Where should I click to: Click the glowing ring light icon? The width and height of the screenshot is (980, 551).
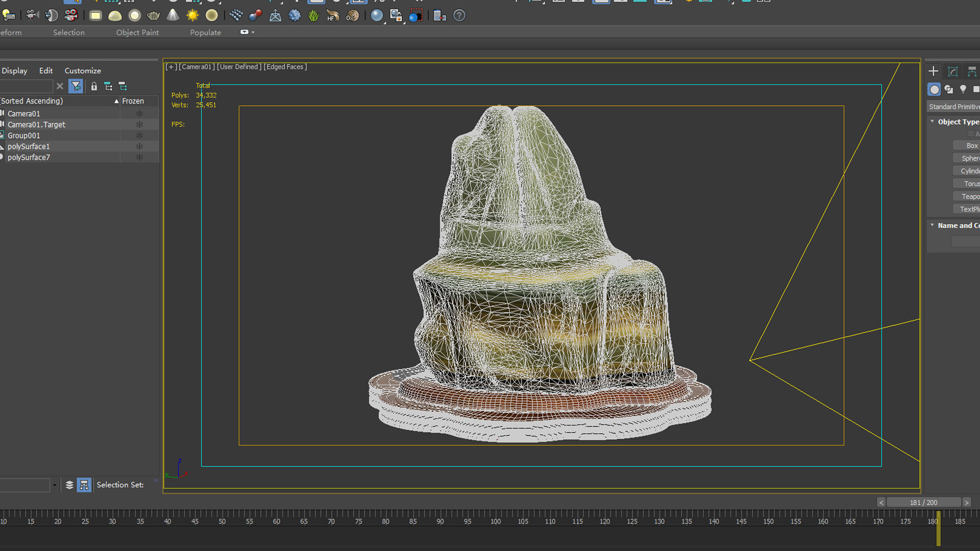click(x=134, y=15)
